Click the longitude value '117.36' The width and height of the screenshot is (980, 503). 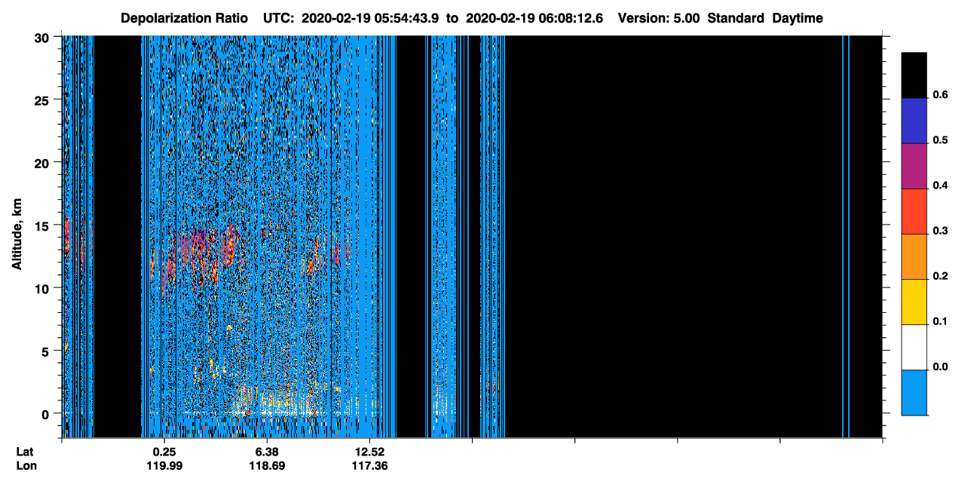coord(369,465)
